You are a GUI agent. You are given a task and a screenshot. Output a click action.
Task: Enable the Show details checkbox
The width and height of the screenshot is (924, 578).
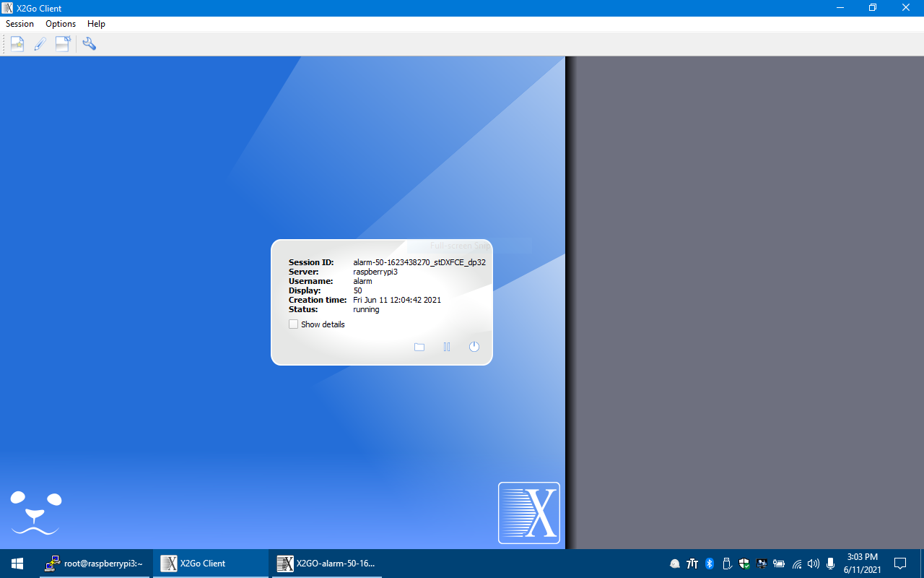coord(294,324)
